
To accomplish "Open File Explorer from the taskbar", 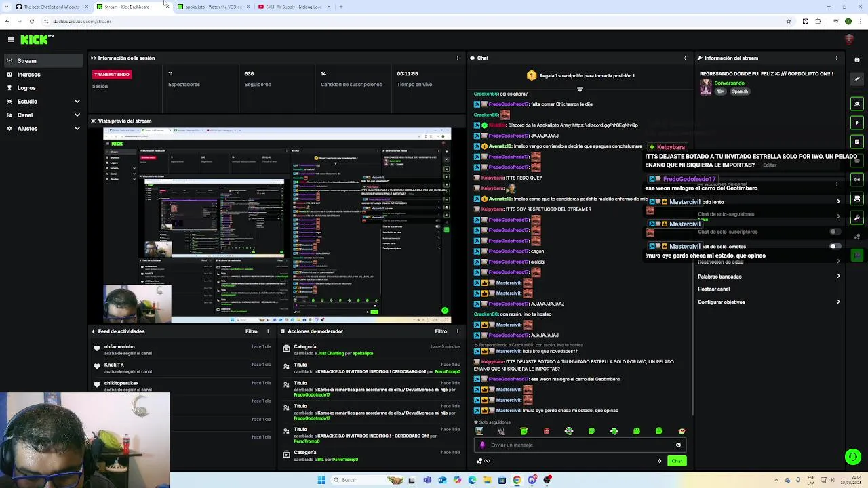I will [x=487, y=480].
